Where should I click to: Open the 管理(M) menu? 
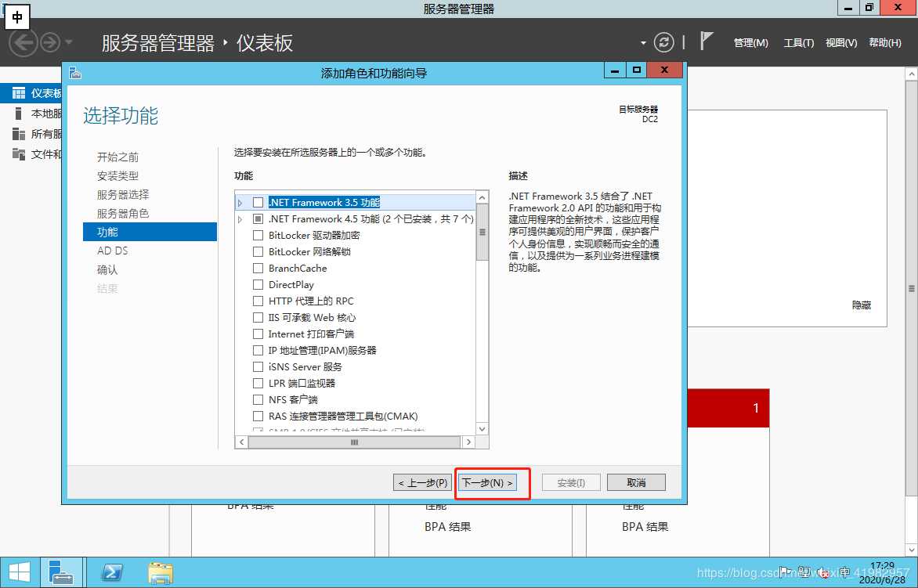click(x=750, y=43)
